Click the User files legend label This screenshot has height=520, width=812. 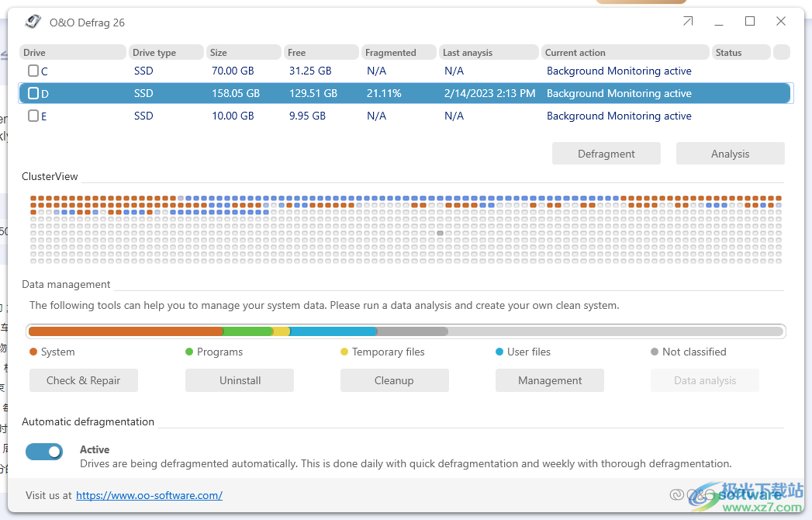(x=529, y=352)
